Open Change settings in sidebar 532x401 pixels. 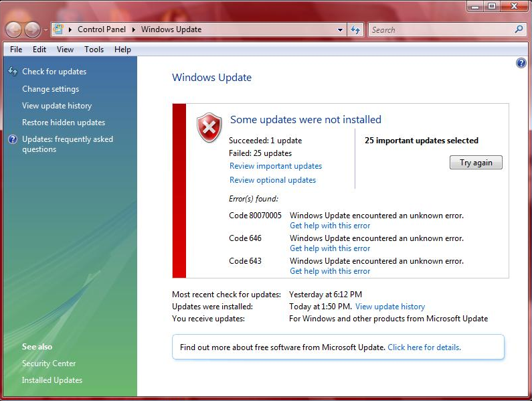click(51, 89)
